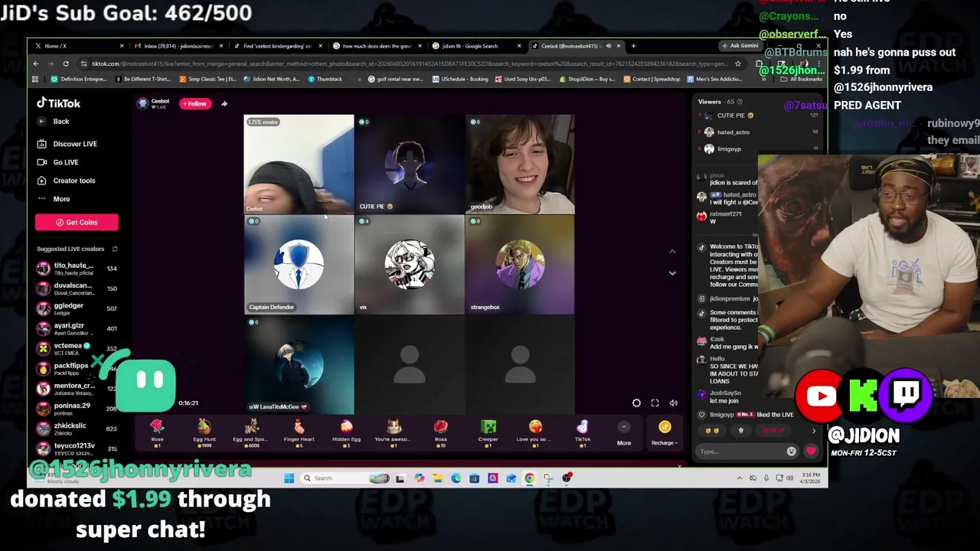Select the goodjob guest video tile
Viewport: 980px width, 551px height.
pyautogui.click(x=520, y=164)
